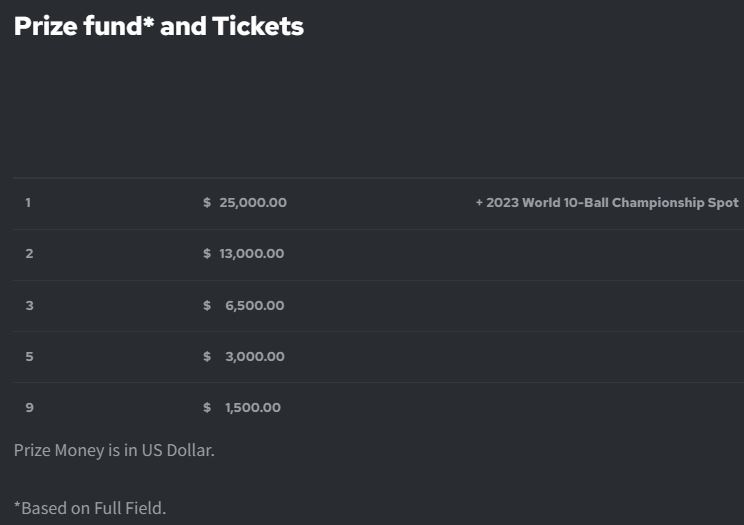Click the '*Based on Full Field.' footnote

(x=90, y=508)
